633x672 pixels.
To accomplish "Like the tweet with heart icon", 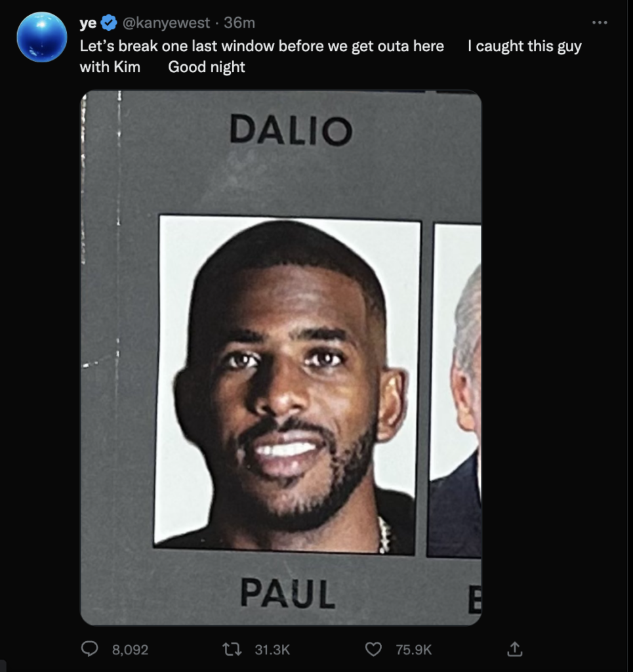I will (x=373, y=650).
